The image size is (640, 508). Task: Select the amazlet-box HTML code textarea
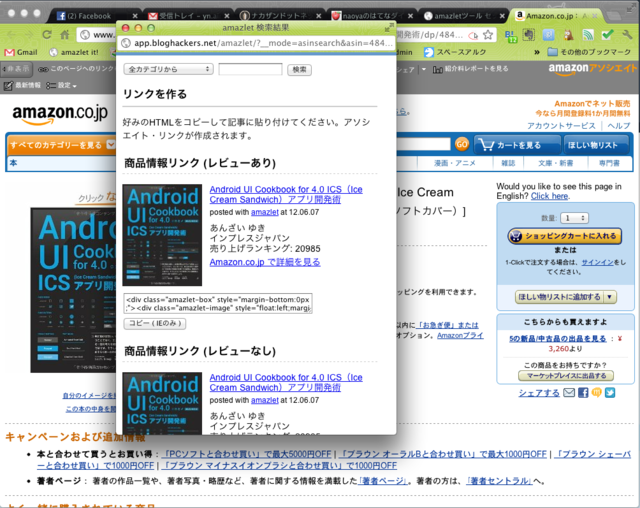click(218, 304)
